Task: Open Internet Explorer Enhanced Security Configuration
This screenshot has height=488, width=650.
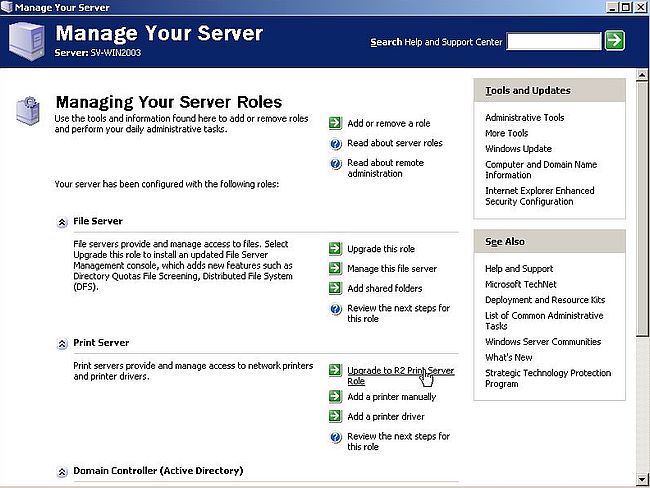Action: 540,196
